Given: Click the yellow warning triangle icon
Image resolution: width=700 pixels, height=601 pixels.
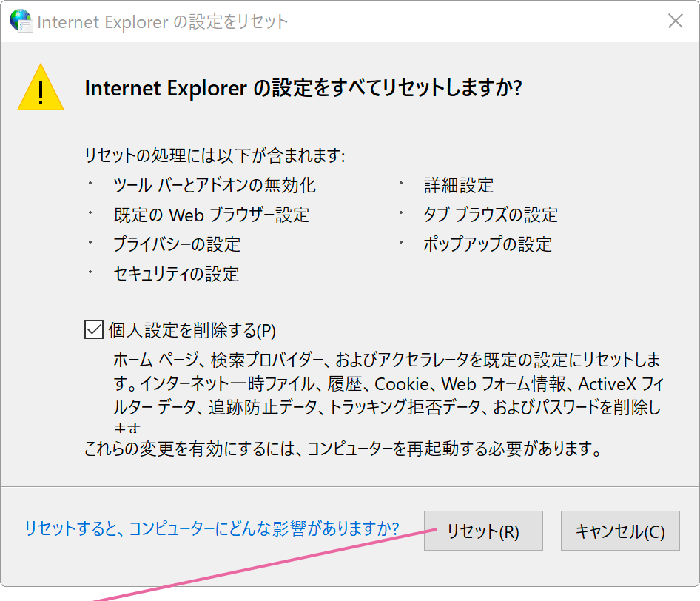Looking at the screenshot, I should [41, 87].
